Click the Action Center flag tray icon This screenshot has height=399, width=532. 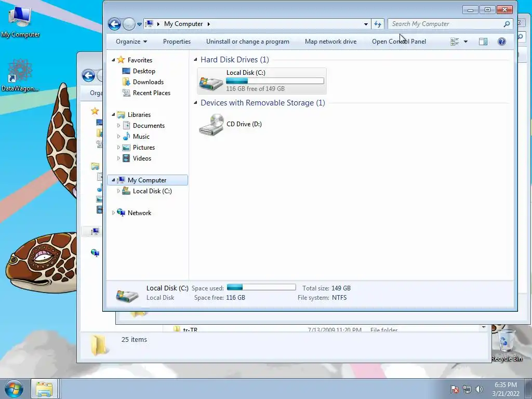coord(455,389)
